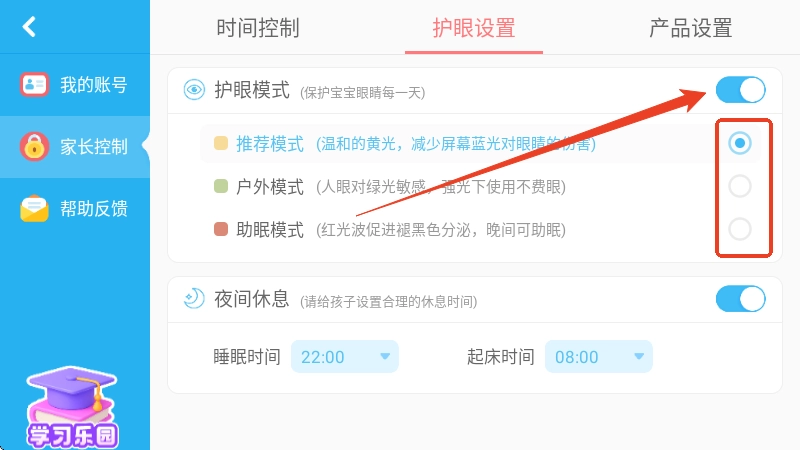
Task: Click the green swatch for 户外模式
Action: pos(221,187)
